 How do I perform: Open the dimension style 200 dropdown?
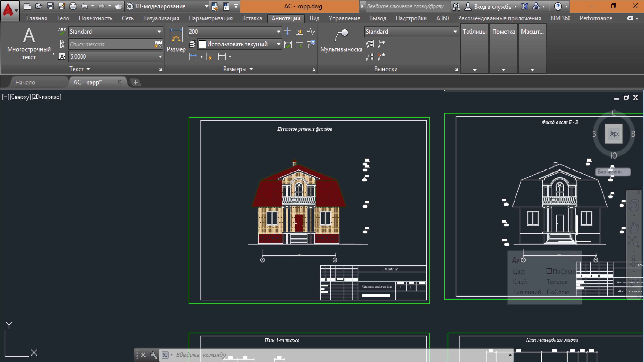278,32
